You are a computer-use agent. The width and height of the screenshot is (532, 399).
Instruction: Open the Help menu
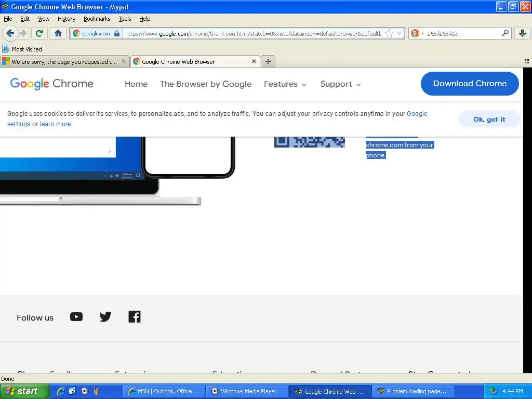144,19
